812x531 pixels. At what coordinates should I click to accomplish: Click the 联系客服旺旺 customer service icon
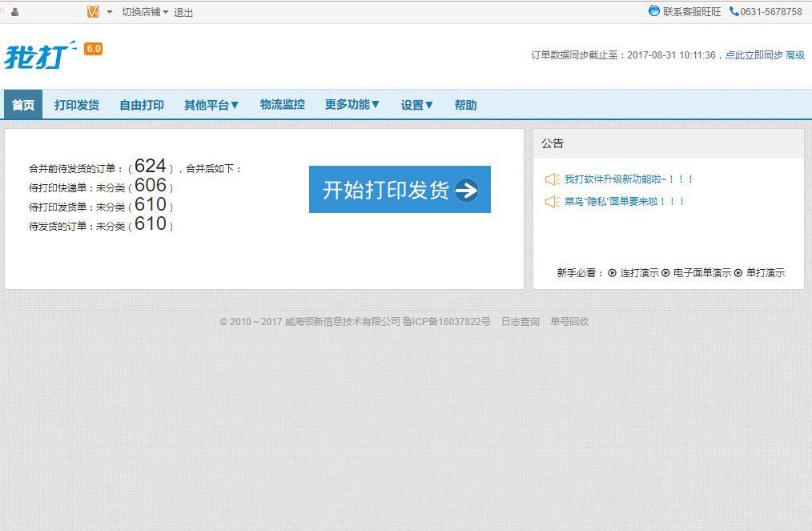(x=655, y=10)
